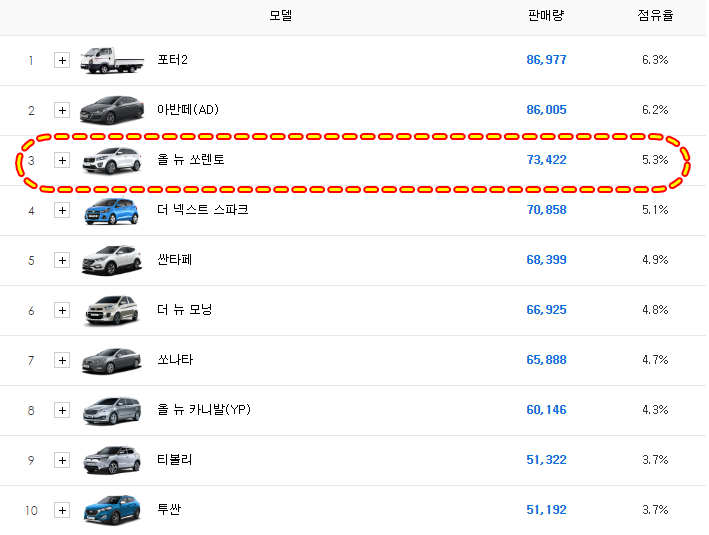Open the 더 뉴 모닝 model name
This screenshot has width=709, height=535.
(x=184, y=310)
